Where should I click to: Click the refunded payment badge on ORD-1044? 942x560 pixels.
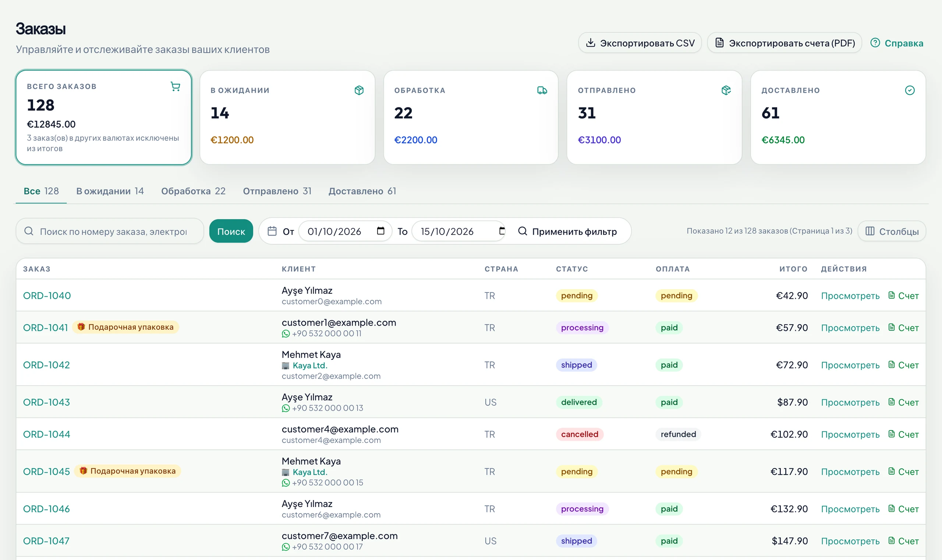click(x=678, y=434)
